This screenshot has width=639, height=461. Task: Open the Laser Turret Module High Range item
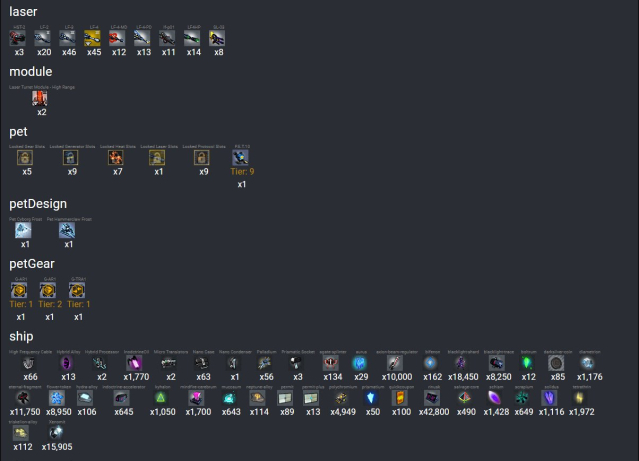click(42, 98)
